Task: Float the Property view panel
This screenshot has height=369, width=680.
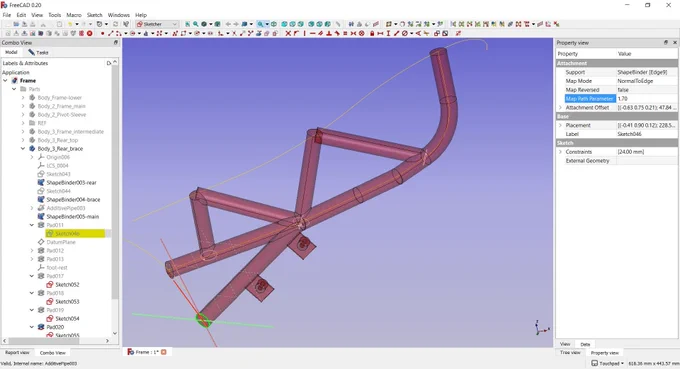Action: [666, 42]
